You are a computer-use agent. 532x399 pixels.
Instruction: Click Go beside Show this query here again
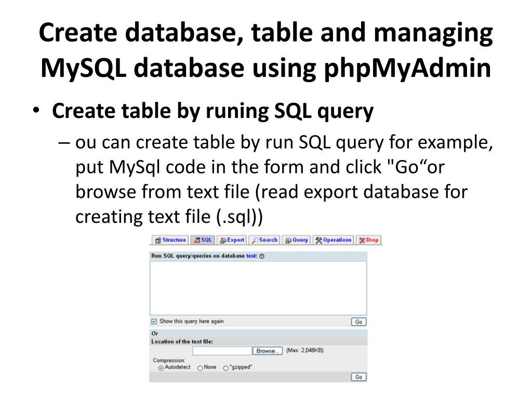pos(358,322)
